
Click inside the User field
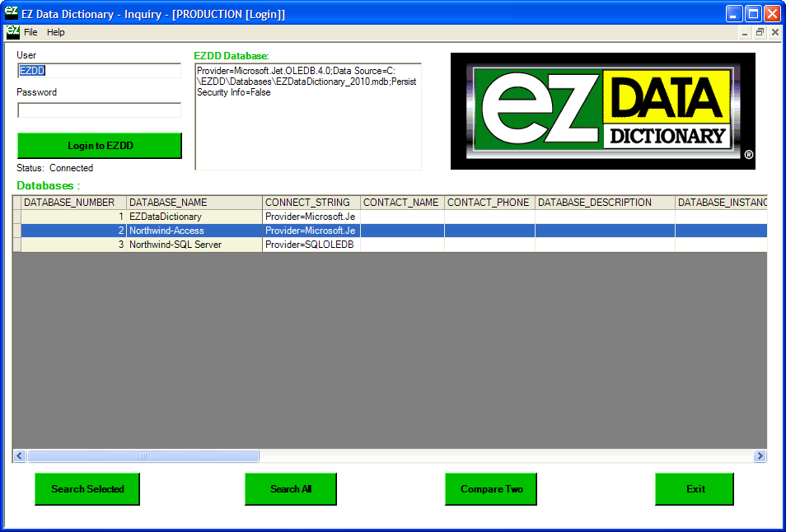tap(99, 71)
